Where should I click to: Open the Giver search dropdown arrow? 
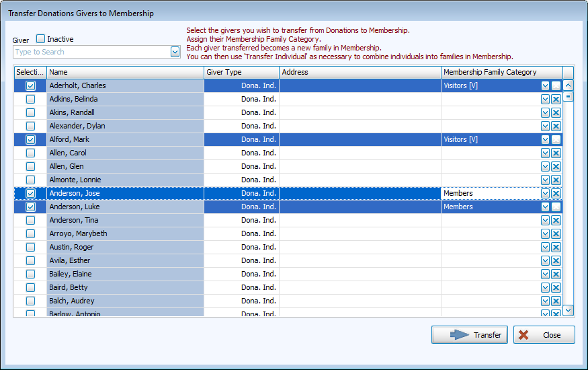(x=175, y=52)
